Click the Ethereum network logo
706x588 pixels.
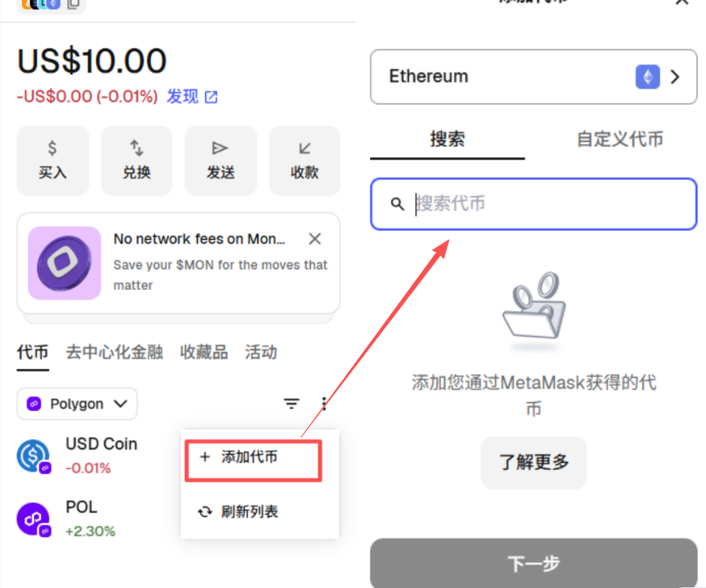coord(648,77)
